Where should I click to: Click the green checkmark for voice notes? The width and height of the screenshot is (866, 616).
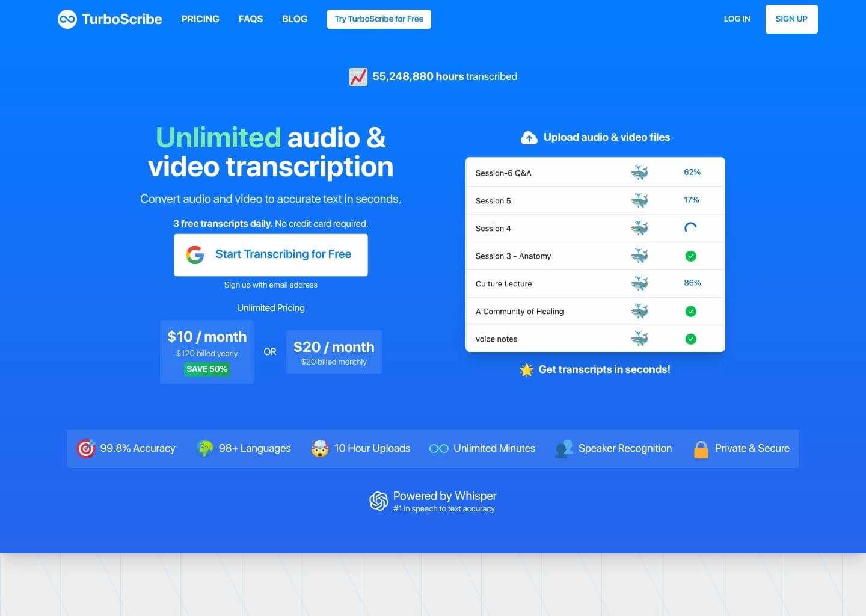click(691, 339)
